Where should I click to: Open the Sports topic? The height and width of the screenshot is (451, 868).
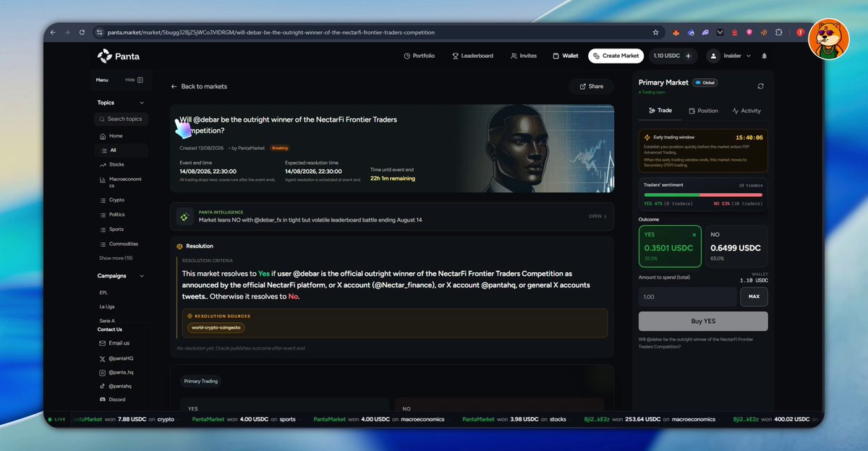pyautogui.click(x=116, y=229)
